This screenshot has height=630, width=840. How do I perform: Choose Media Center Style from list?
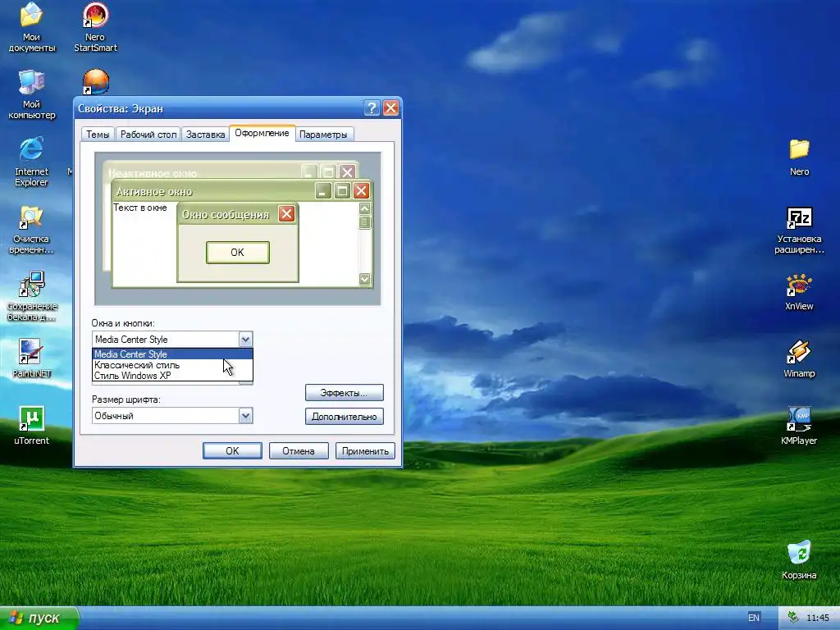172,354
